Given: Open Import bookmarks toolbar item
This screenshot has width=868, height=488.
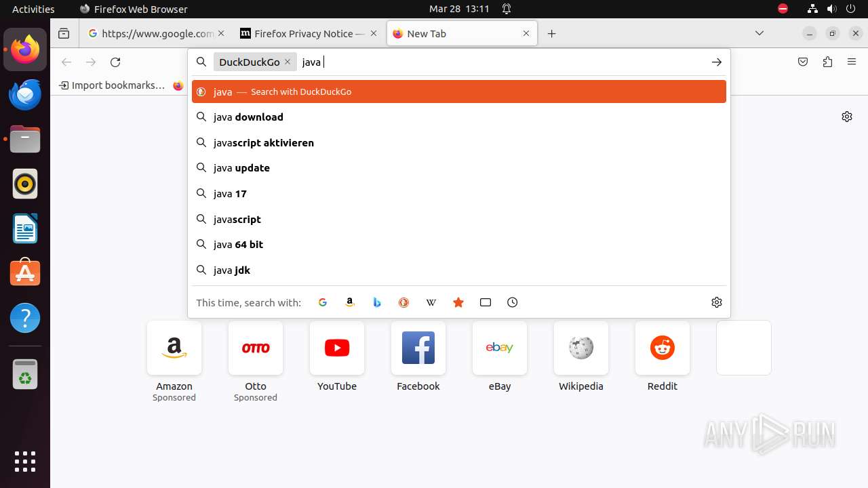Looking at the screenshot, I should [112, 85].
